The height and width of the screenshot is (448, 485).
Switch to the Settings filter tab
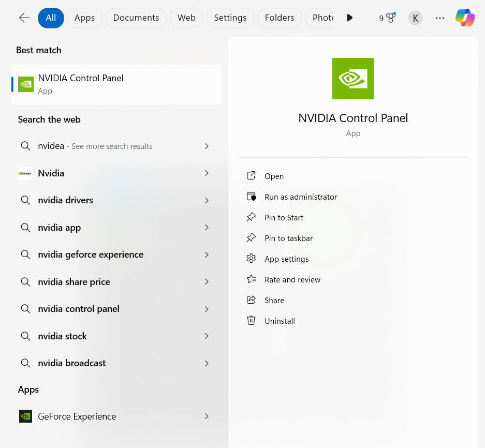(x=230, y=17)
